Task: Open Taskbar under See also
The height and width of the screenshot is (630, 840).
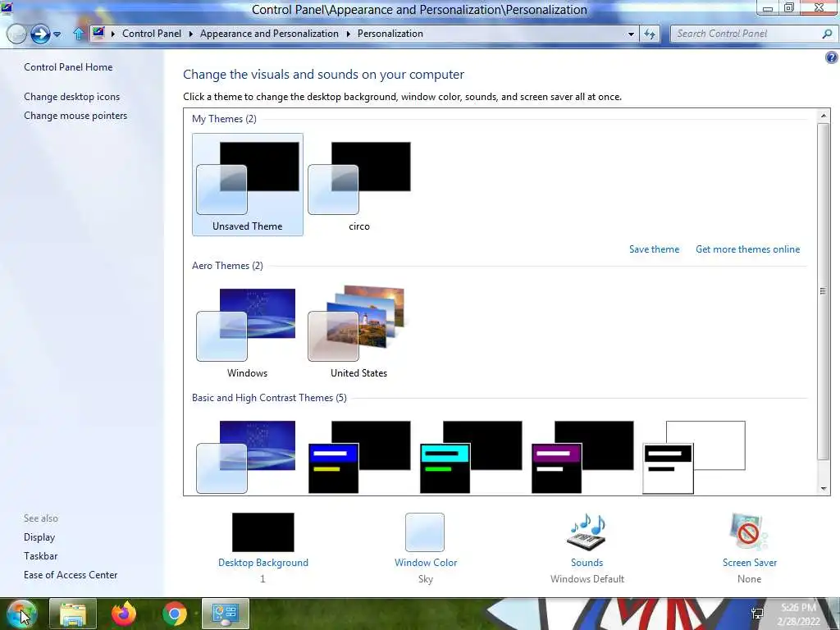Action: (41, 556)
